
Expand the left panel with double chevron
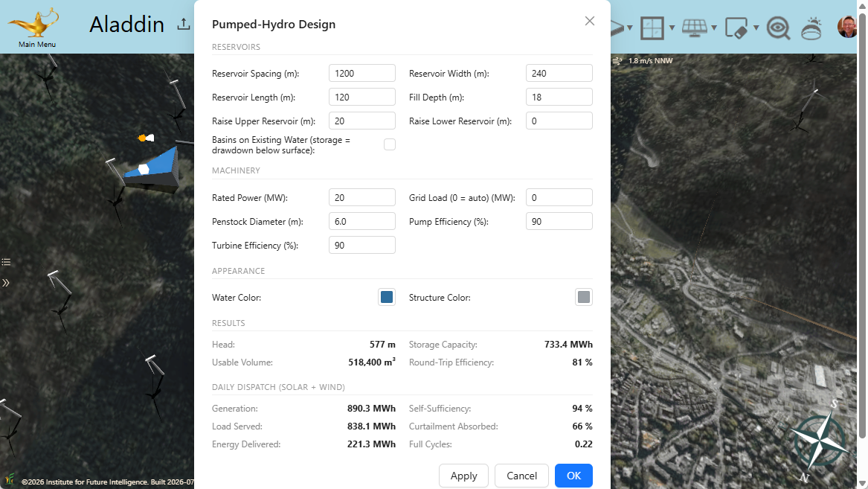[5, 283]
